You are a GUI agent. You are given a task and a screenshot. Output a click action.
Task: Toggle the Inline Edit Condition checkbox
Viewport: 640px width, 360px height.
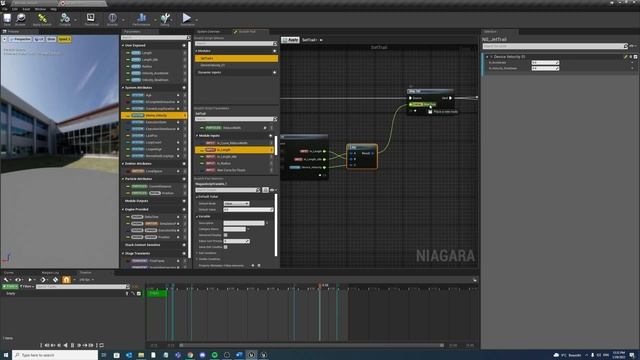tap(225, 247)
